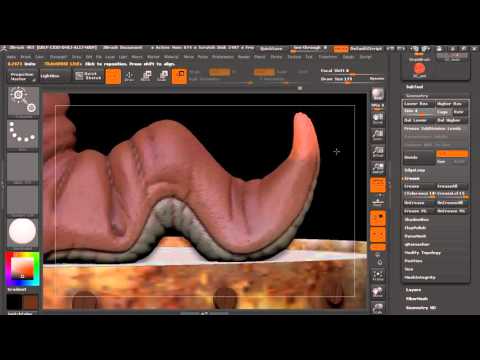This screenshot has height=360, width=480.
Task: Click the Del Lower button
Action: [x=419, y=120]
